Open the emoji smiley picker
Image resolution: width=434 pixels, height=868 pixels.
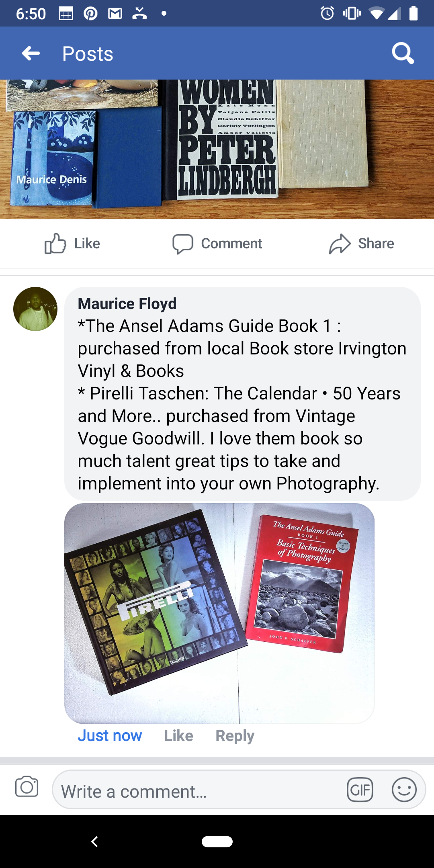pyautogui.click(x=404, y=790)
